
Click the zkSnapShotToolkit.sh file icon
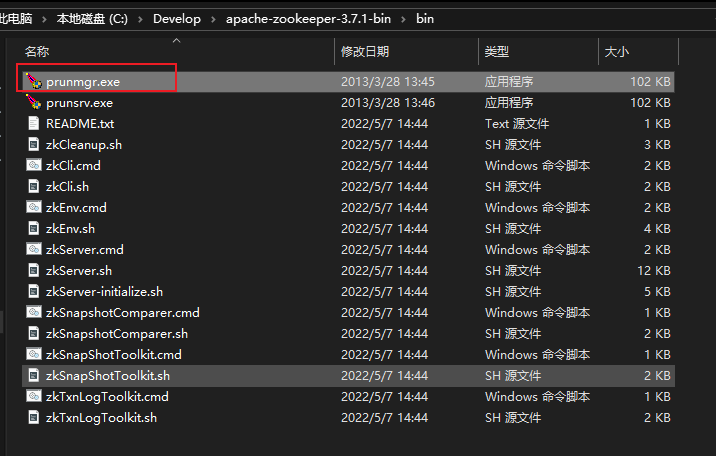click(33, 375)
